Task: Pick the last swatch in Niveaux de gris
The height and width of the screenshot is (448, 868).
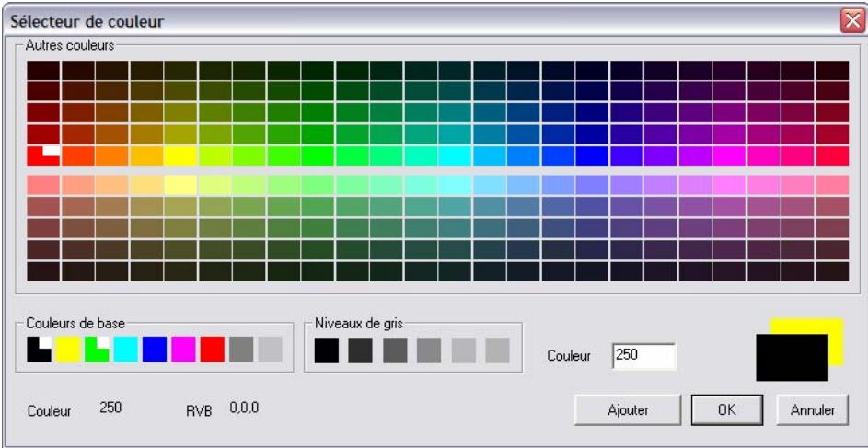Action: [x=497, y=350]
